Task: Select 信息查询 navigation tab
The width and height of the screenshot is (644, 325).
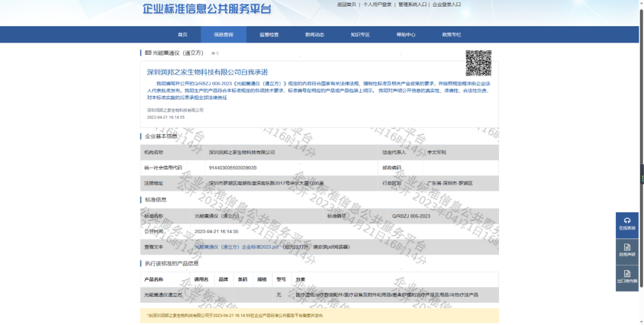Action: click(224, 35)
